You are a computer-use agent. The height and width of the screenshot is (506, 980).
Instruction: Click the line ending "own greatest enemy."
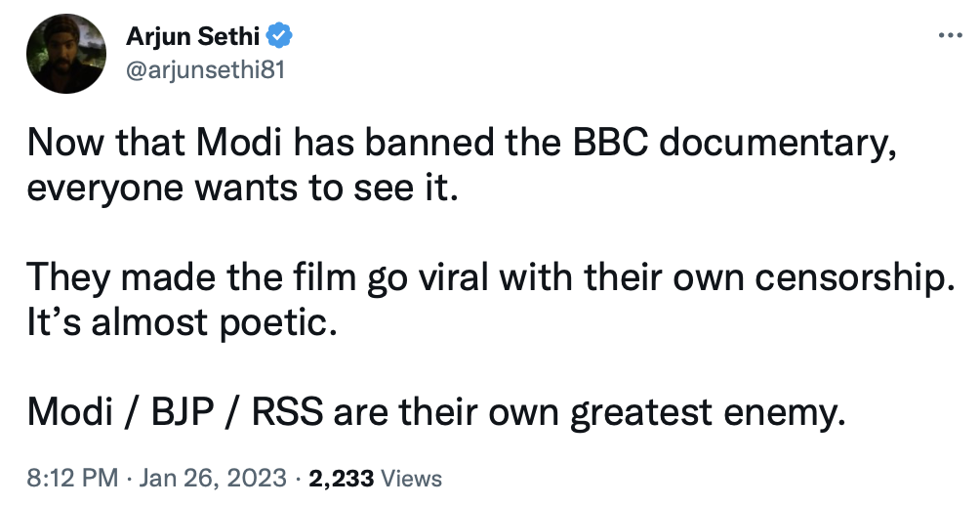coord(434,414)
